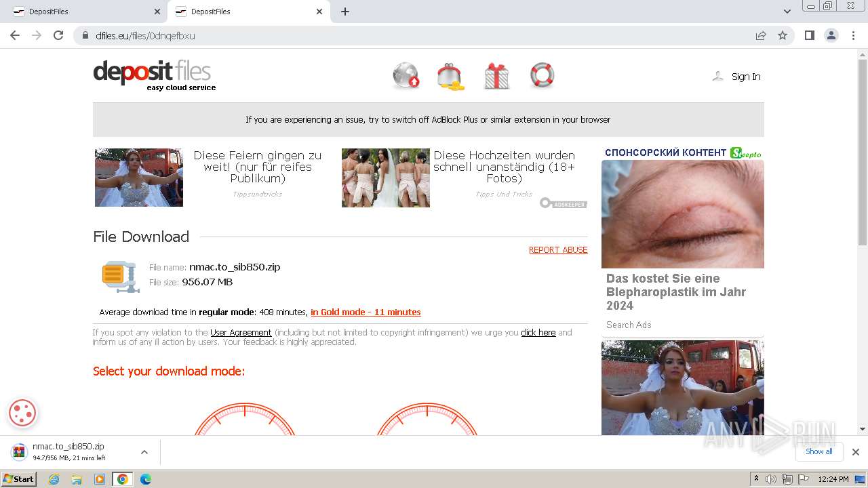Expand the tab search dropdown chevron
The width and height of the screenshot is (868, 488).
coord(787,12)
